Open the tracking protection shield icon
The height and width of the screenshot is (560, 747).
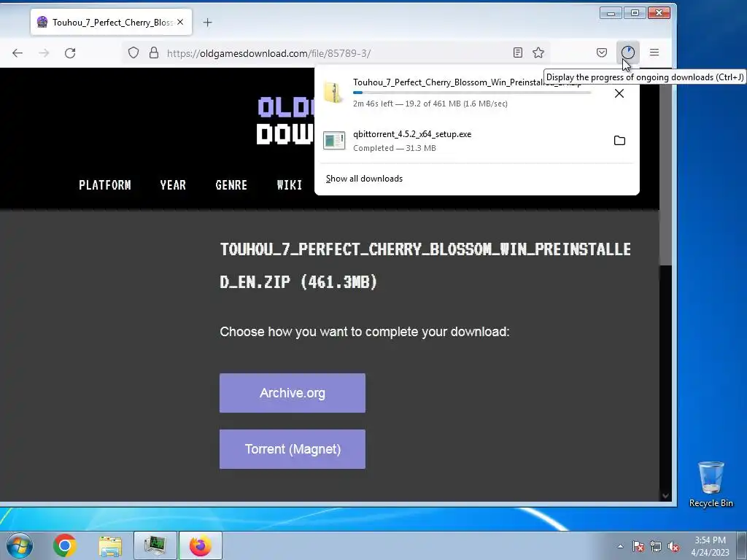pyautogui.click(x=133, y=52)
